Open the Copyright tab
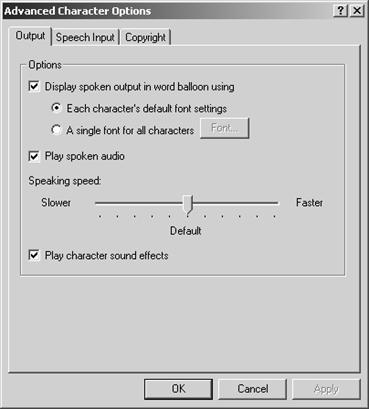The width and height of the screenshot is (369, 409). pos(145,37)
